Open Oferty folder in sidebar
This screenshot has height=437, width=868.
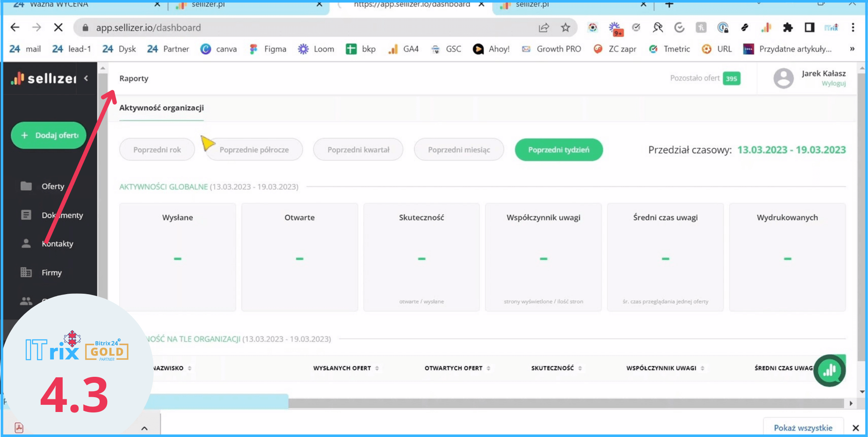click(x=52, y=186)
